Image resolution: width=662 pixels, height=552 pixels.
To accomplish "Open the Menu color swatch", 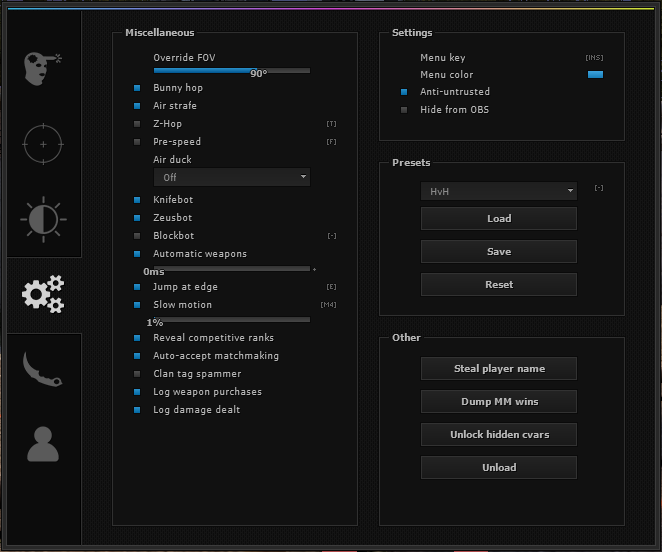I will [595, 75].
